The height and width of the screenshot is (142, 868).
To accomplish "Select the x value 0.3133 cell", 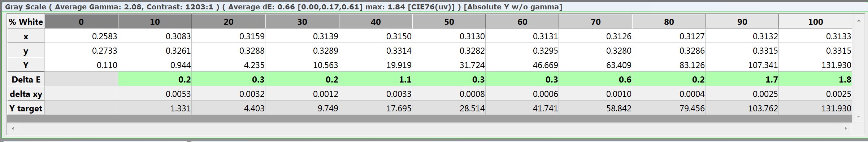I will pyautogui.click(x=816, y=36).
